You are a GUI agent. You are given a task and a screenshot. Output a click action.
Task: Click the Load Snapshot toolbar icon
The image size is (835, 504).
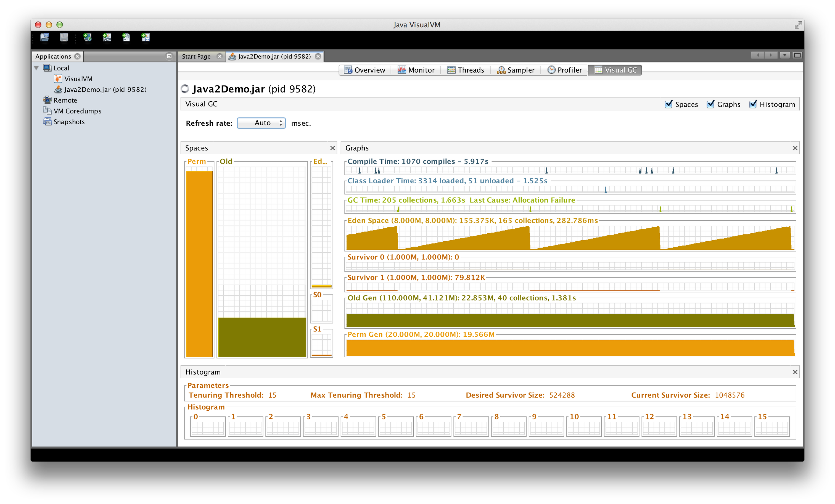(44, 37)
